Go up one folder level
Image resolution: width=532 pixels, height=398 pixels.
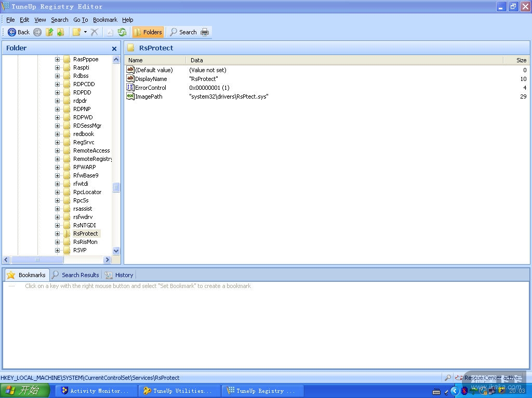click(49, 32)
